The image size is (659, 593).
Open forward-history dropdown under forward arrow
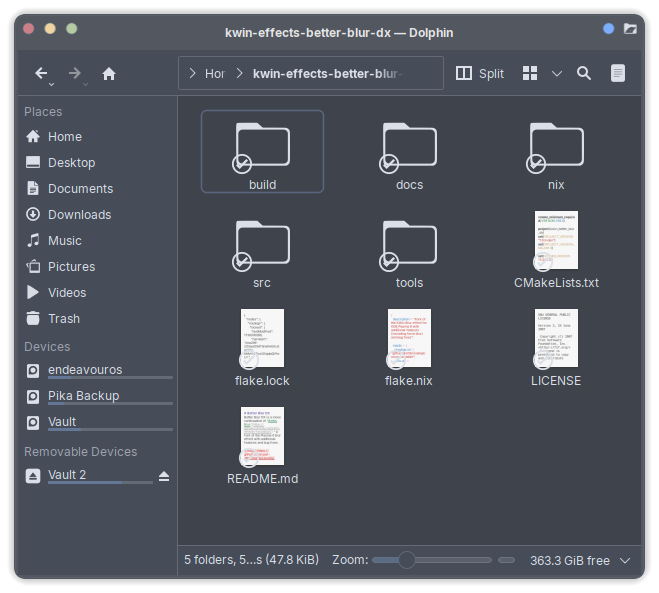85,84
